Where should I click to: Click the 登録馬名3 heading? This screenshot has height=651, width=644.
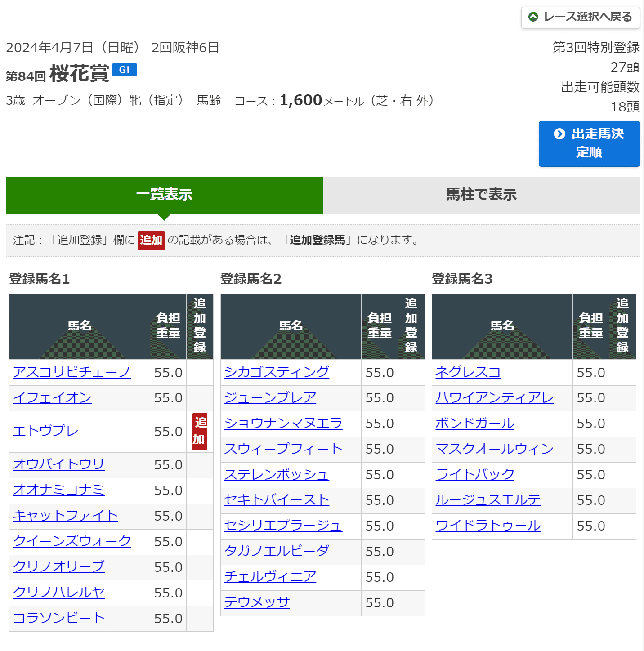click(x=462, y=279)
